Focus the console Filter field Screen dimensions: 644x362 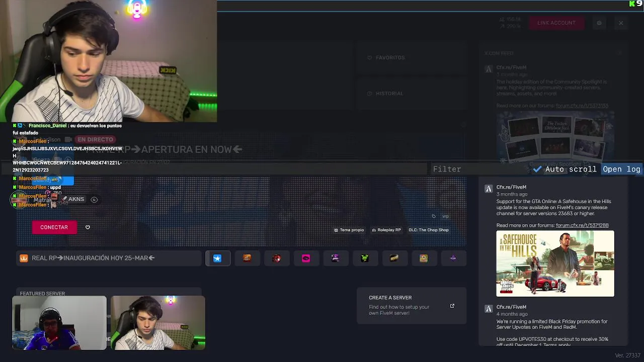tap(480, 169)
